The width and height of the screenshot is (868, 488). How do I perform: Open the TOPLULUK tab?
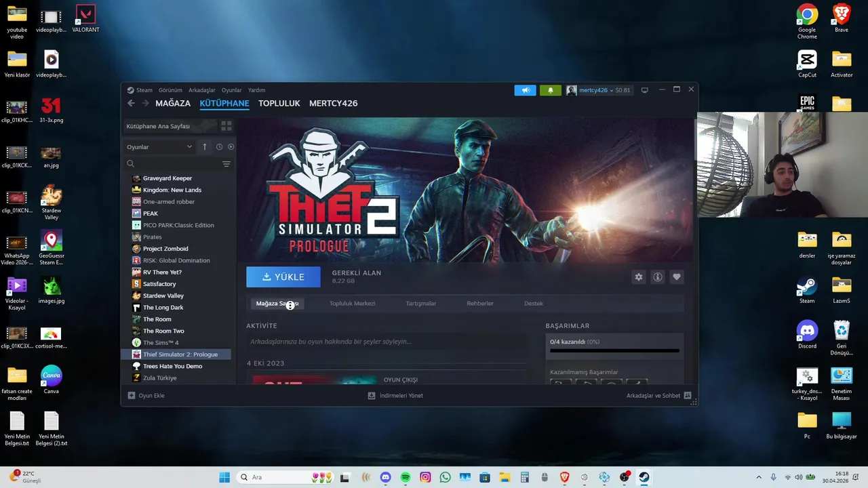coord(279,103)
